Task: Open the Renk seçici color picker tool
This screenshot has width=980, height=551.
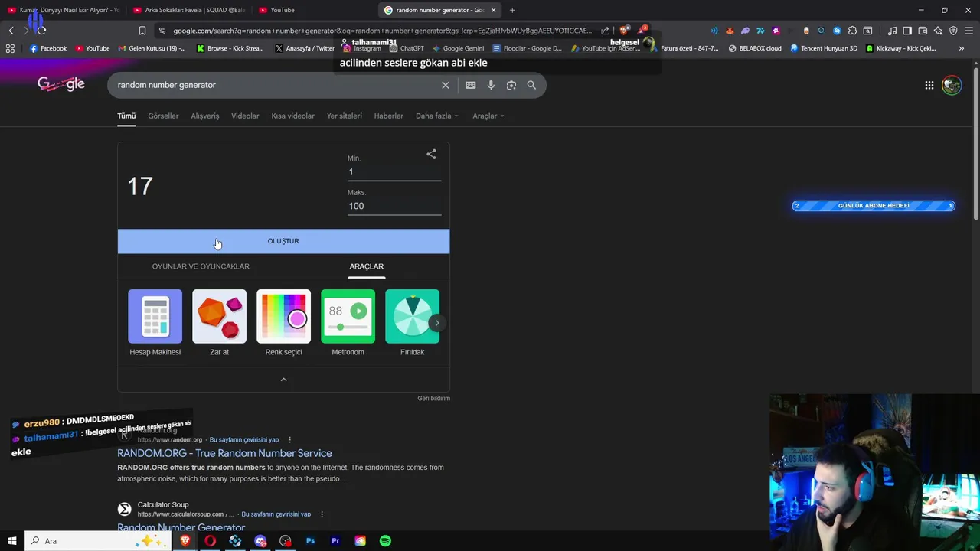Action: (284, 322)
